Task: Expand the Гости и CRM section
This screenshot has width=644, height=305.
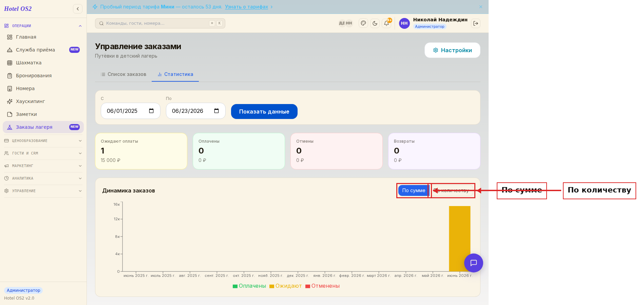Action: click(x=43, y=153)
